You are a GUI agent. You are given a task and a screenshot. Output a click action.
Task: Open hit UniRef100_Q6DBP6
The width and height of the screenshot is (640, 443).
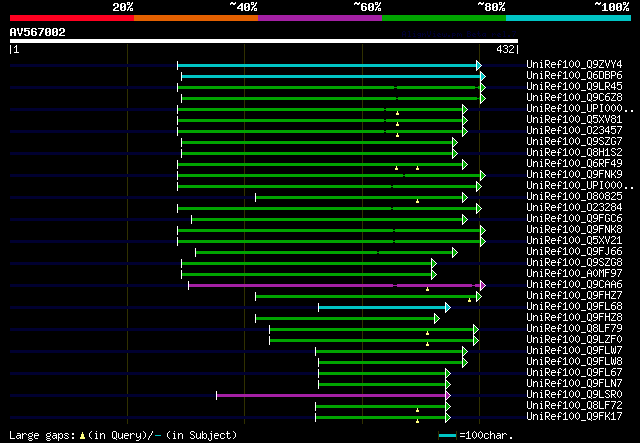574,76
